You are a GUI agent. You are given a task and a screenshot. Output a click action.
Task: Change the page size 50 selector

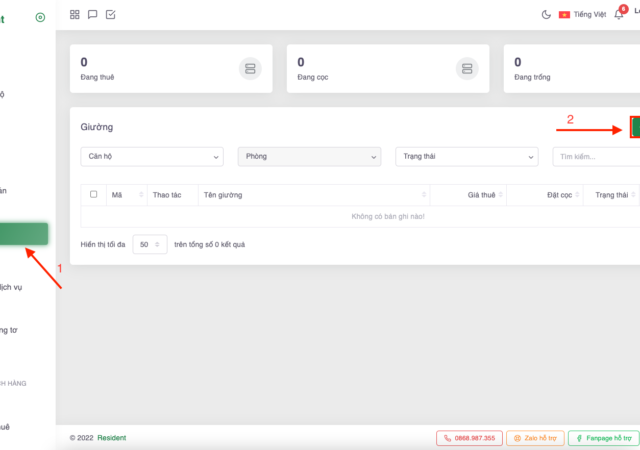150,244
